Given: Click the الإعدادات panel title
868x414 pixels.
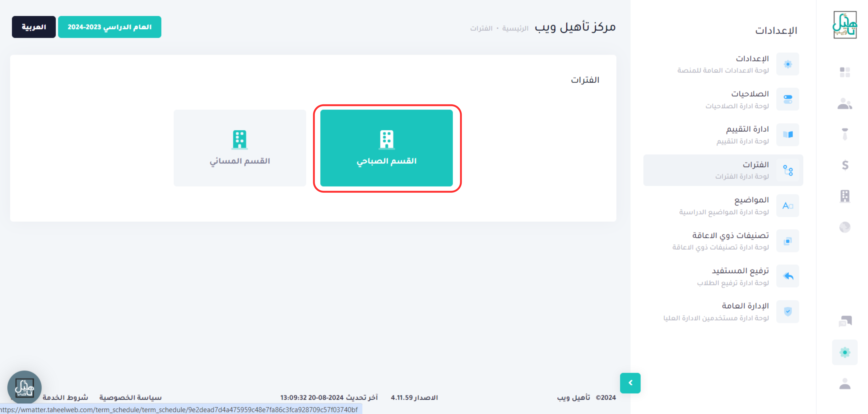Looking at the screenshot, I should (776, 31).
